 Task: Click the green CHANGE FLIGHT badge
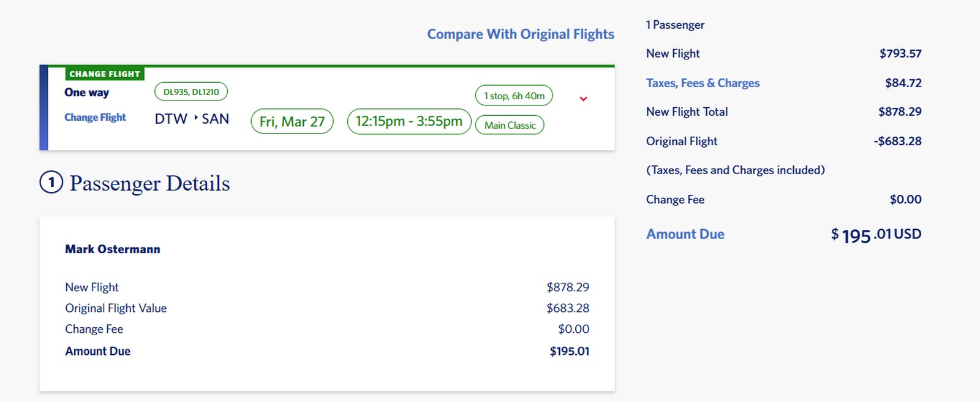click(x=105, y=73)
